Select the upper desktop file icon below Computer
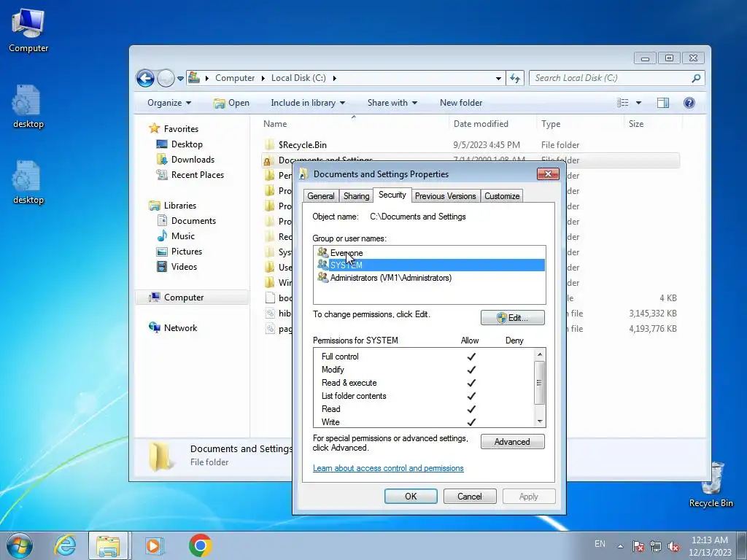The height and width of the screenshot is (560, 747). point(28,106)
